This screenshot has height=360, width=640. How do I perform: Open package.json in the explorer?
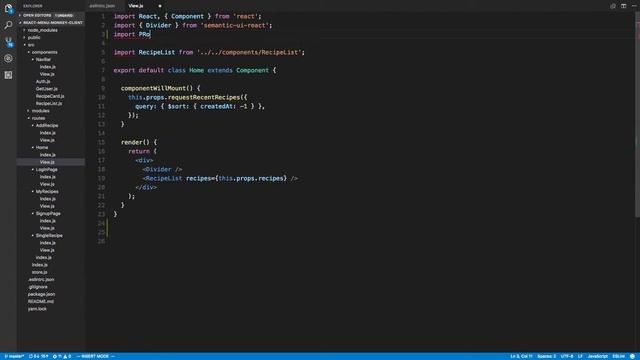pyautogui.click(x=41, y=294)
